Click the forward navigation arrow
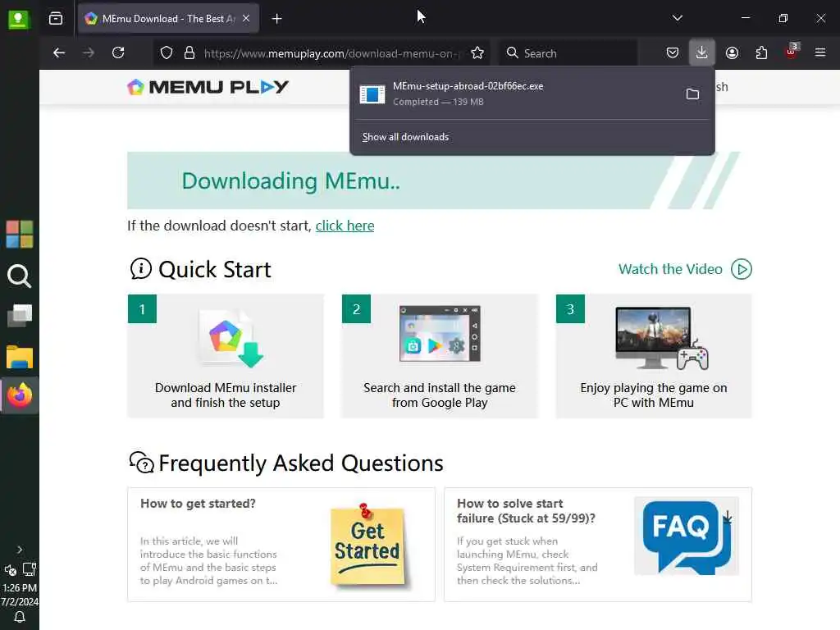 point(89,52)
